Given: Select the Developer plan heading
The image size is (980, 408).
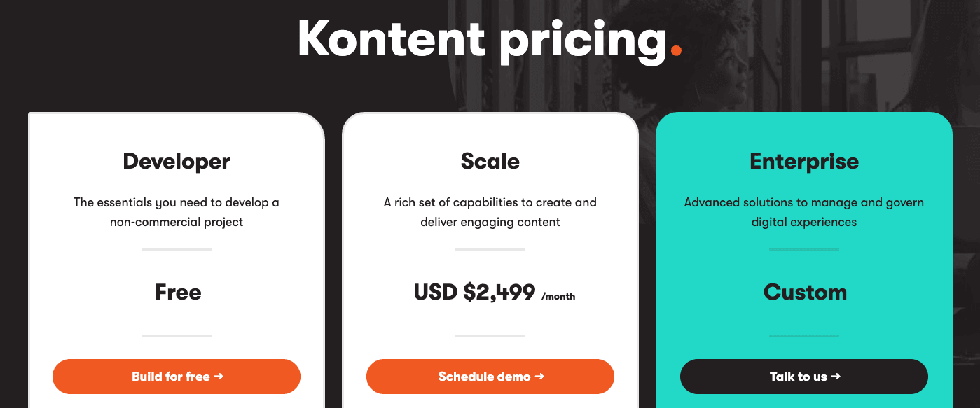Looking at the screenshot, I should click(x=177, y=162).
